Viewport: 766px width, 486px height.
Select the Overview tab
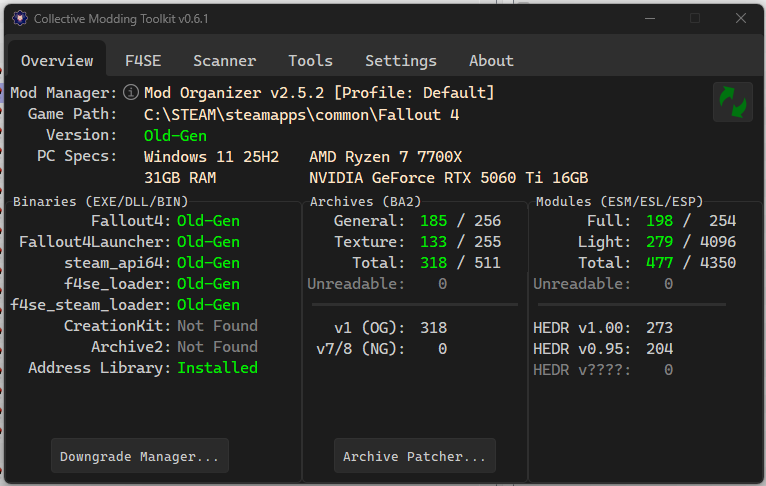57,61
